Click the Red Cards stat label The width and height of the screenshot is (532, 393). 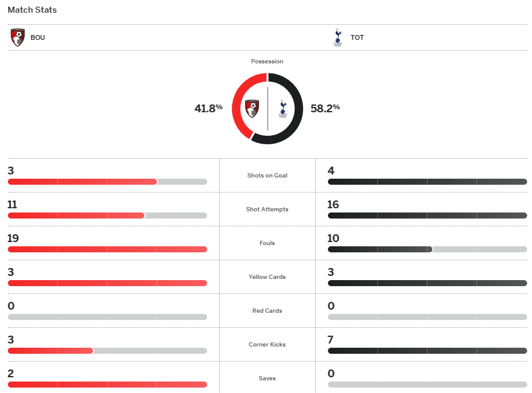(x=267, y=311)
